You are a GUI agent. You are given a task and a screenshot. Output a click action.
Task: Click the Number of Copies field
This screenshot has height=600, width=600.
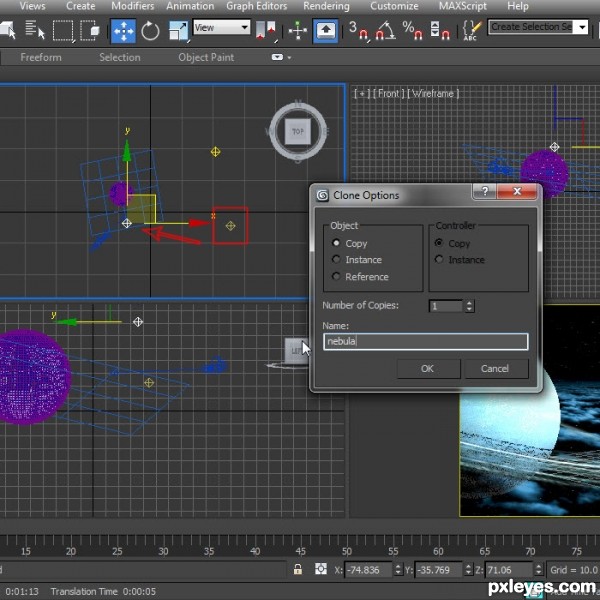tap(446, 306)
